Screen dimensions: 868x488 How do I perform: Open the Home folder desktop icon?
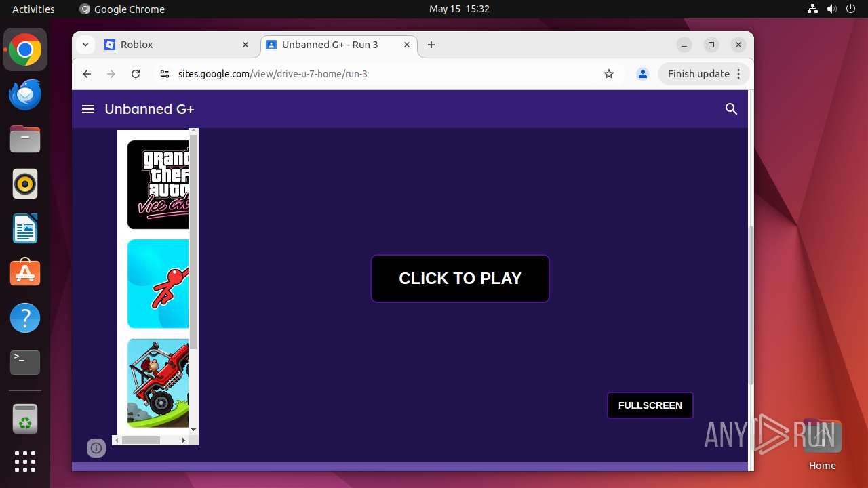[822, 444]
